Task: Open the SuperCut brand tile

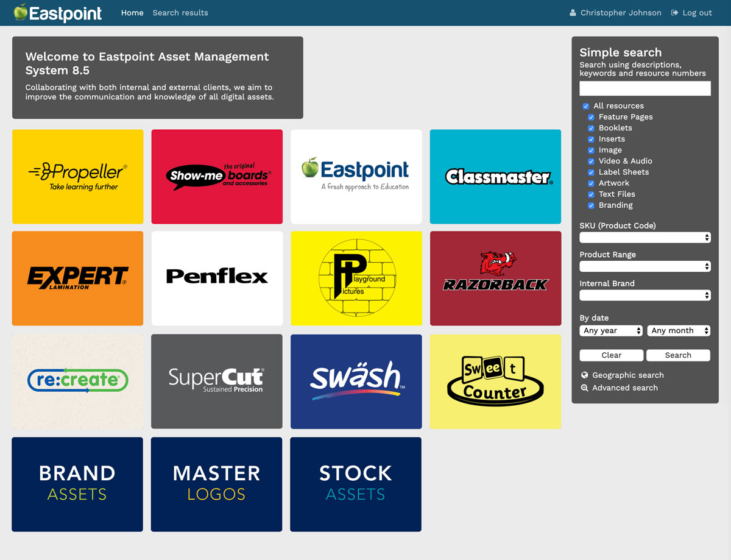Action: (217, 381)
